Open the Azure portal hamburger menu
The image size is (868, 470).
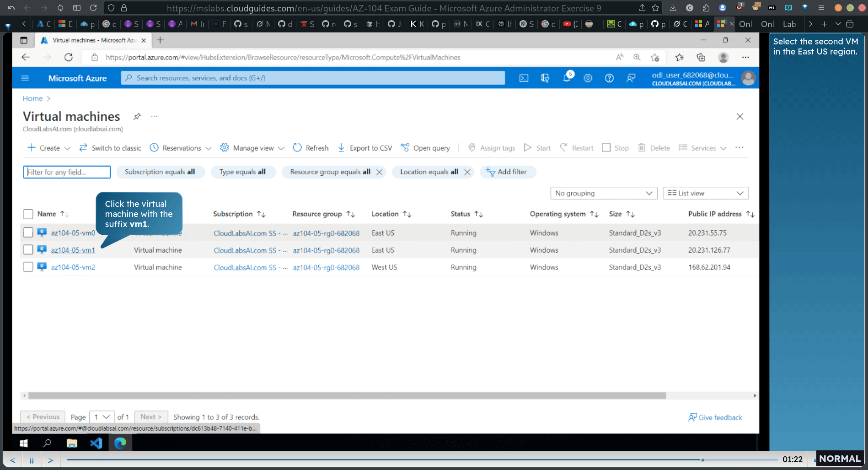[25, 78]
